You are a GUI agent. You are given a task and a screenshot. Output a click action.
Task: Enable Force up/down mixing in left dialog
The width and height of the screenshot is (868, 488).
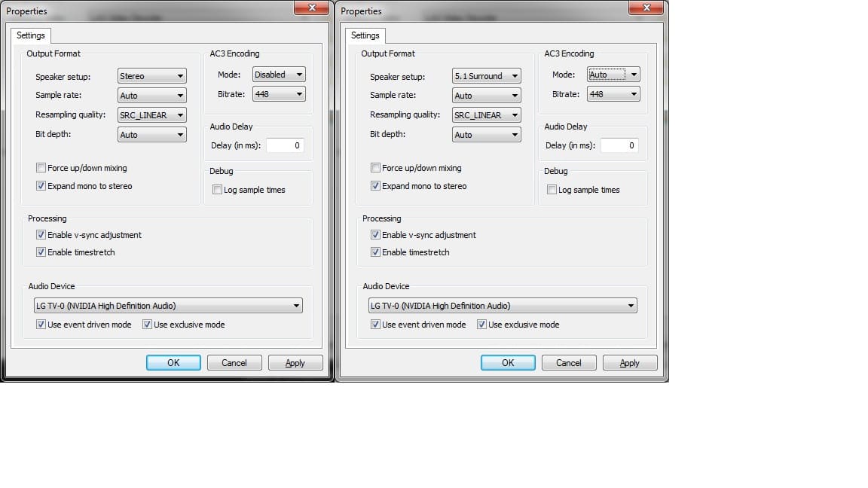click(41, 168)
